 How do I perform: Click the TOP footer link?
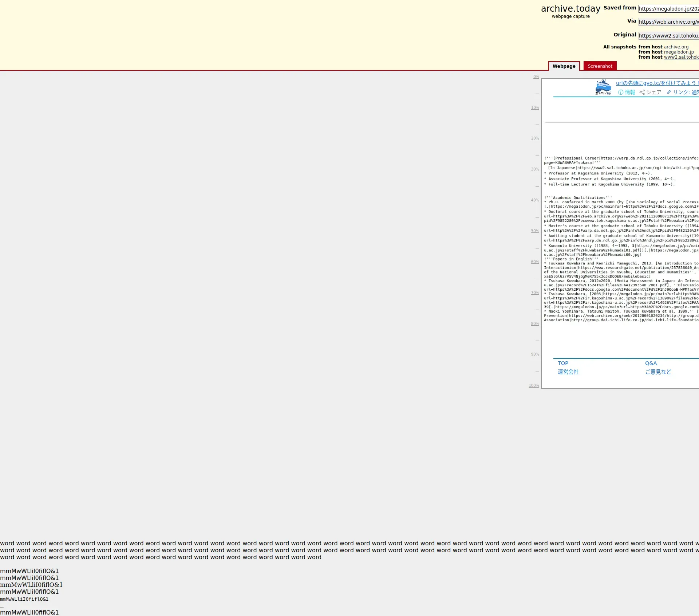563,364
